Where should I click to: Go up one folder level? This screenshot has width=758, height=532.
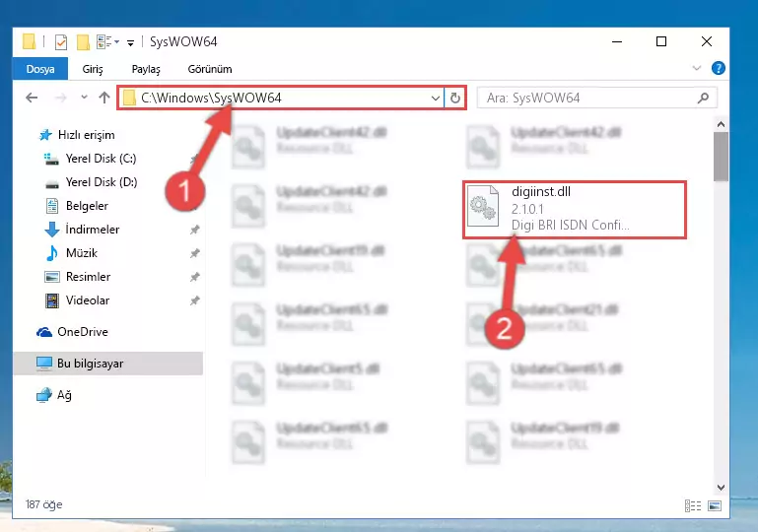tap(103, 98)
